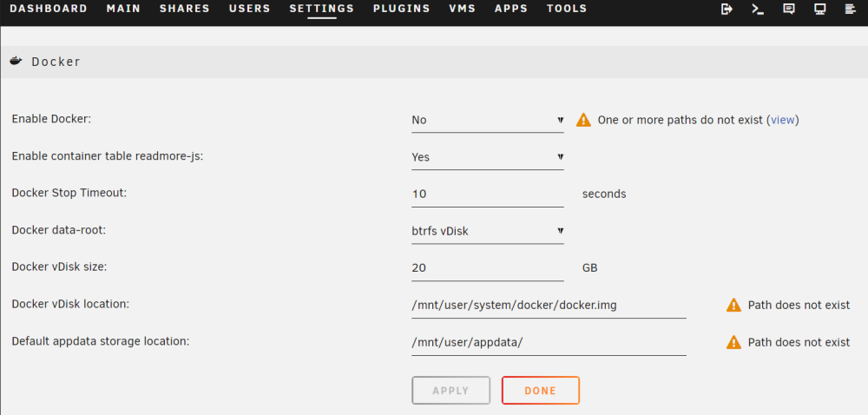
Task: Open the Main tab
Action: (x=123, y=9)
